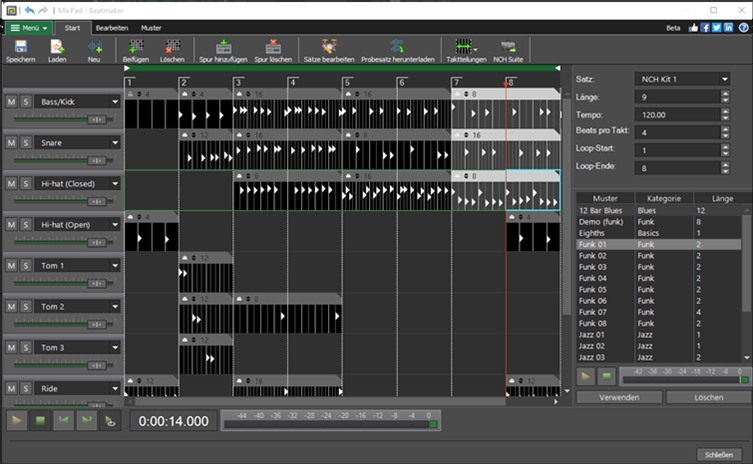Click the Löschen pattern icon in toolbar
753x464 pixels.
pos(172,47)
